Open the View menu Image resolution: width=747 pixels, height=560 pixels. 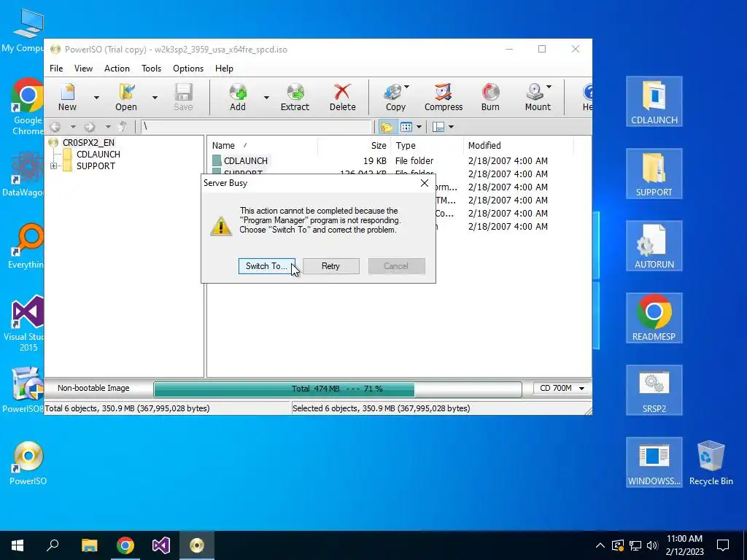tap(83, 69)
